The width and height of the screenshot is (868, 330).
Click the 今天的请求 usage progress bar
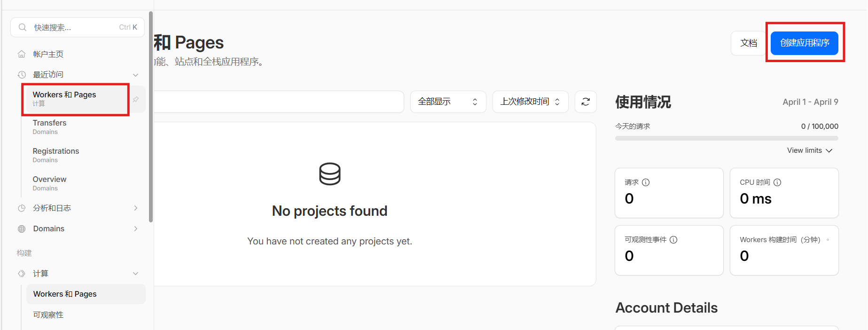coord(727,138)
